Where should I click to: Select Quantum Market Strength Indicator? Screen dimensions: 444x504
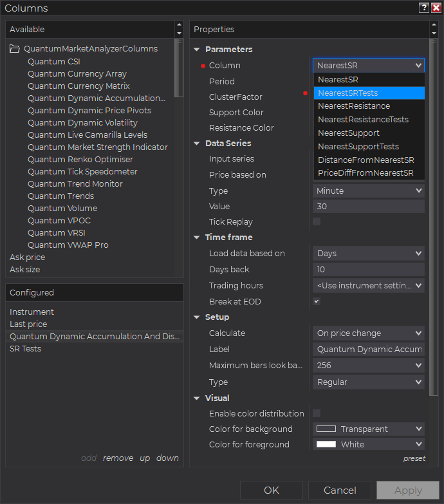click(x=98, y=147)
